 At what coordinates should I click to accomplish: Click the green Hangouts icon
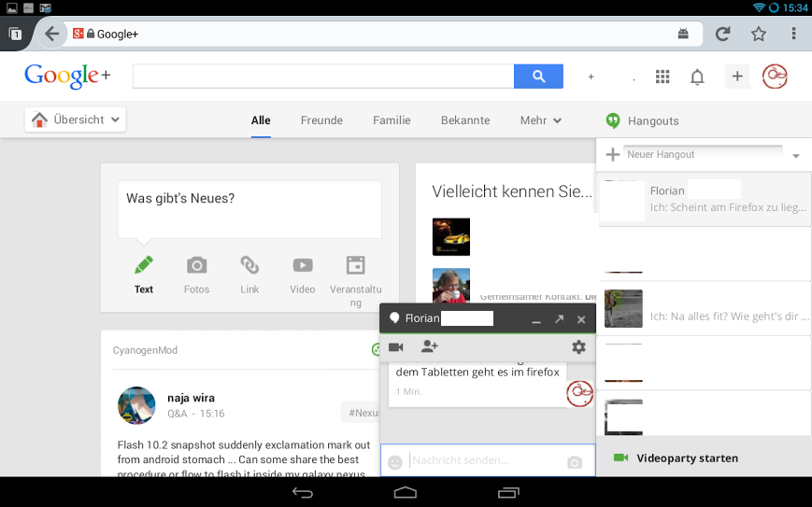tap(613, 120)
